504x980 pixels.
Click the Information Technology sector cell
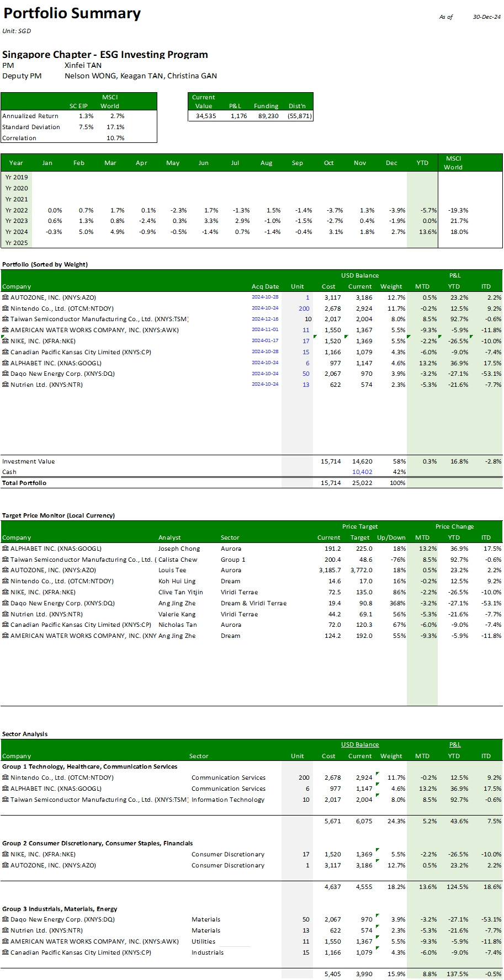[228, 800]
